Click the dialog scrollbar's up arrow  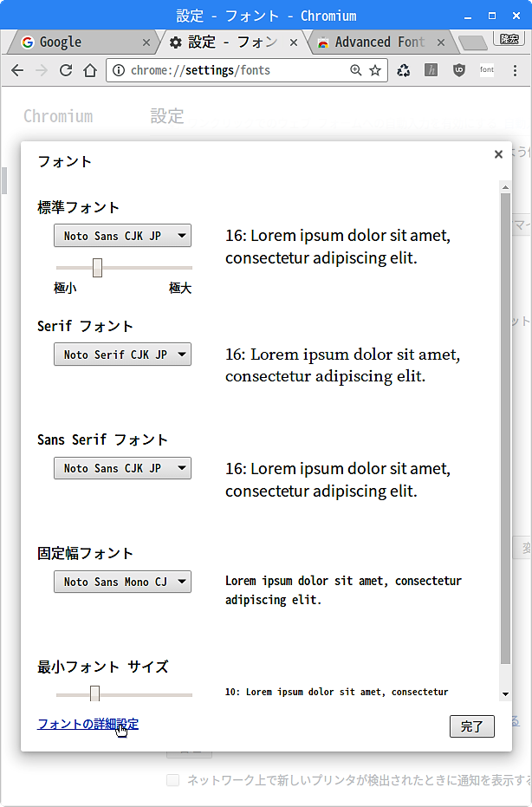505,187
